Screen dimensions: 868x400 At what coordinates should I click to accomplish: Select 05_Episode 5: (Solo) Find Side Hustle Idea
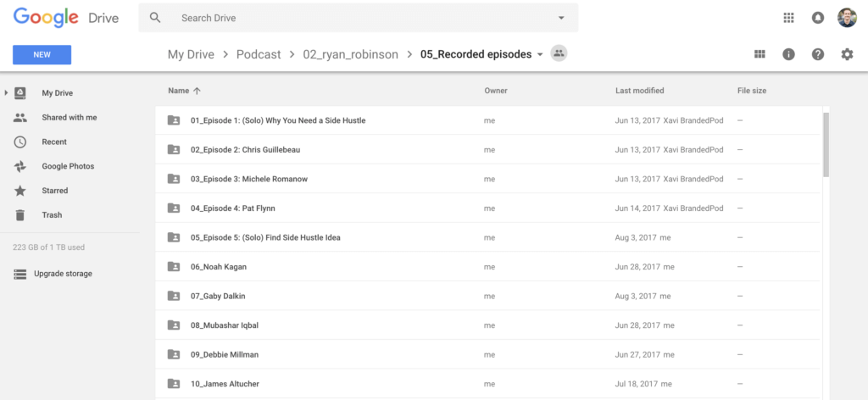click(x=265, y=237)
